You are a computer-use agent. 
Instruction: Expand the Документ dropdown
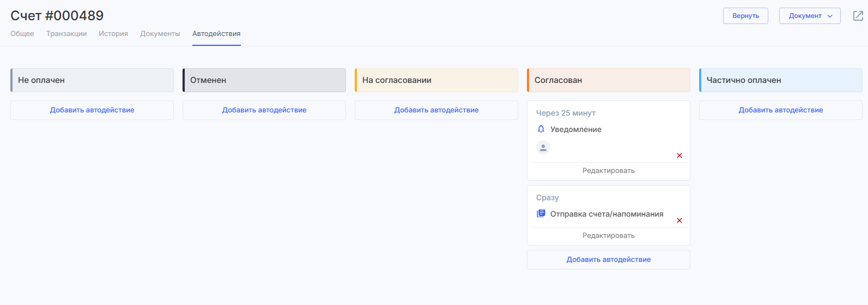(810, 16)
